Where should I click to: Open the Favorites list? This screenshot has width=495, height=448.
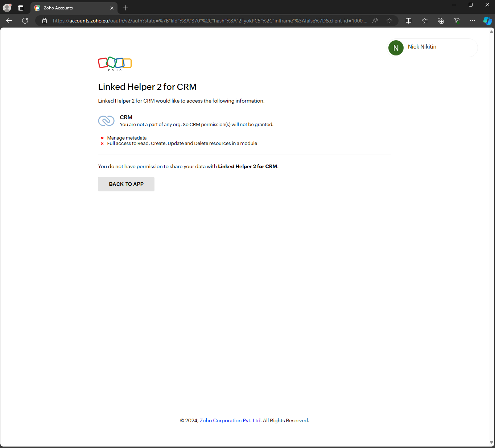tap(425, 21)
